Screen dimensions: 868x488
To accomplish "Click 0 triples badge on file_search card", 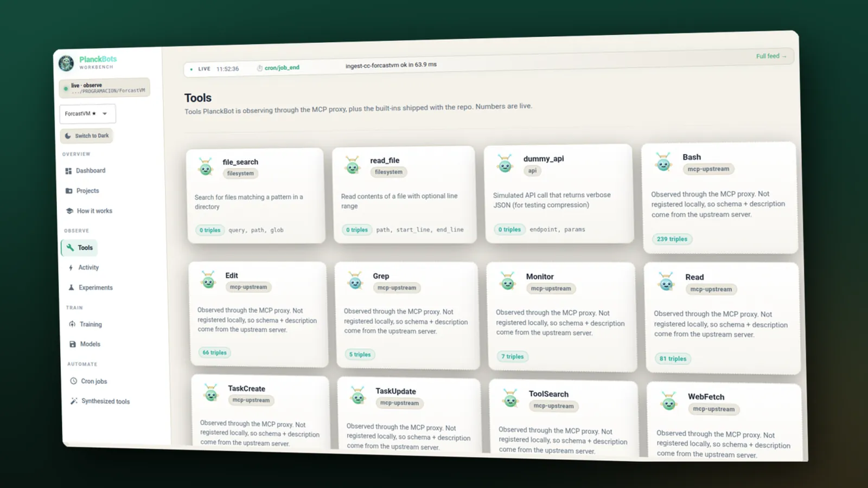I will pyautogui.click(x=209, y=230).
